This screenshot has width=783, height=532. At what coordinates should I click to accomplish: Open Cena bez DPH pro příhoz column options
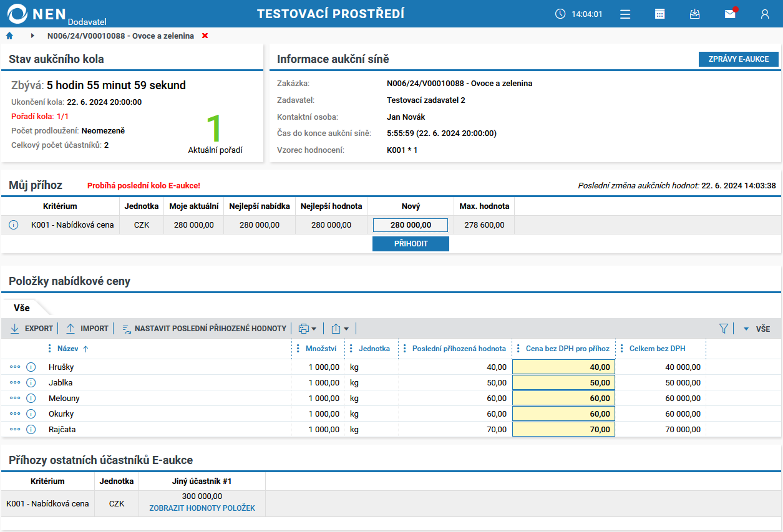pyautogui.click(x=518, y=349)
